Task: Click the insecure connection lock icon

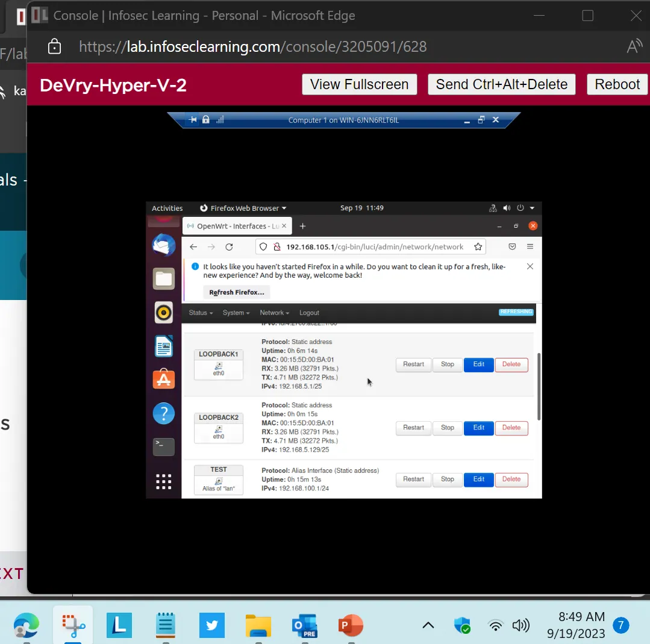Action: [277, 247]
